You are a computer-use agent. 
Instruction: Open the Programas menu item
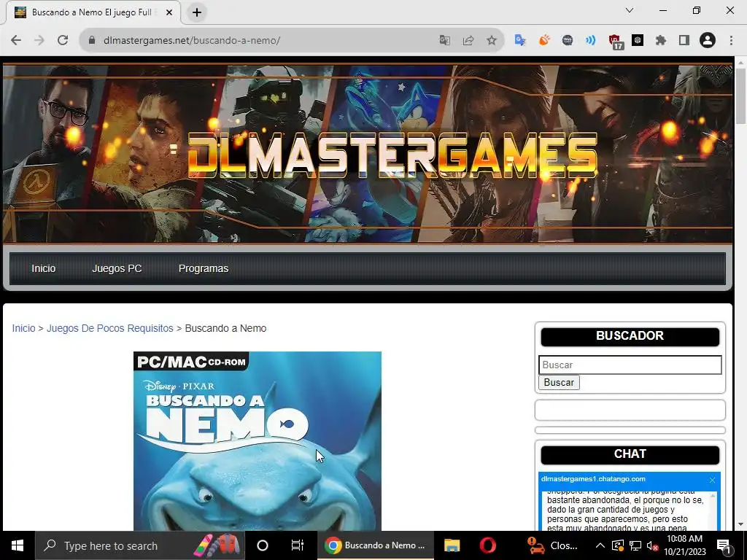pos(204,268)
